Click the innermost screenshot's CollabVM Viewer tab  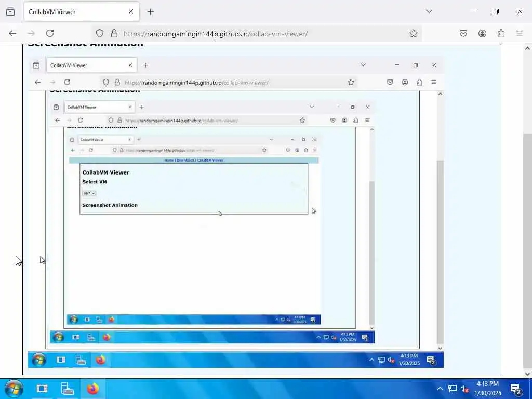tap(105, 139)
